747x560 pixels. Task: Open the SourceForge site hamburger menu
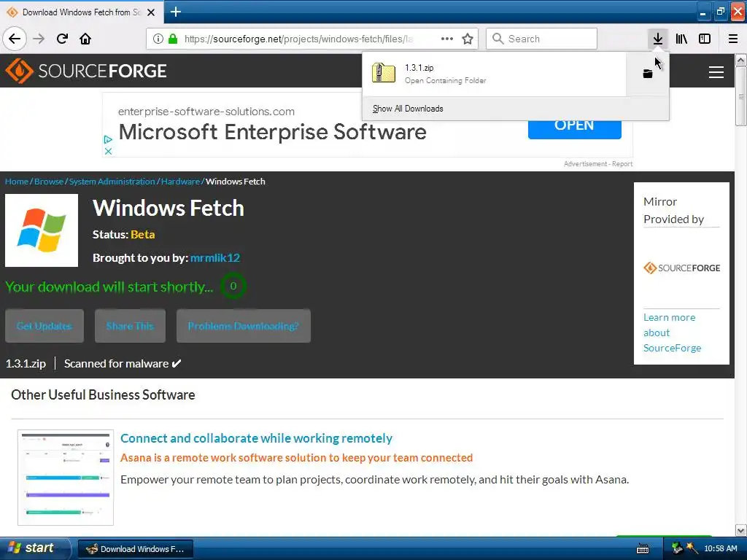[716, 72]
